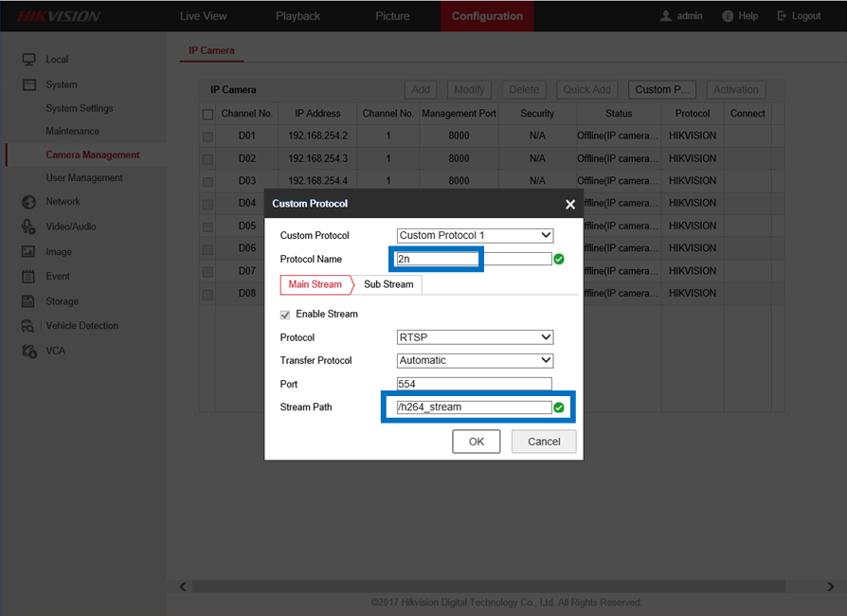The image size is (847, 616).
Task: Click the Vehicle Detection icon
Action: 28,326
